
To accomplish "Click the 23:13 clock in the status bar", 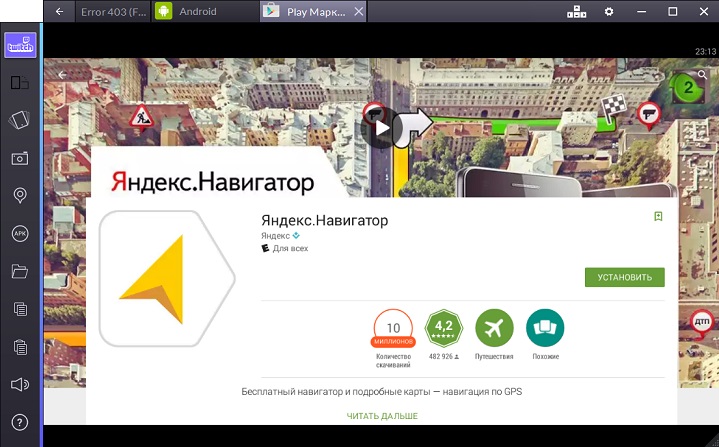I will [705, 51].
